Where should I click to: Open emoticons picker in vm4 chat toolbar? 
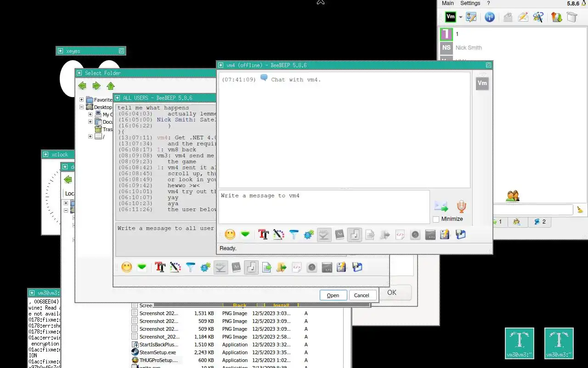[x=230, y=235]
